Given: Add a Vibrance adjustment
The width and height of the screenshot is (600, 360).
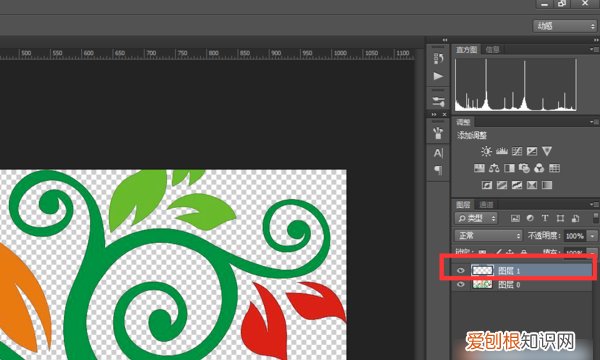Looking at the screenshot, I should pos(547,151).
